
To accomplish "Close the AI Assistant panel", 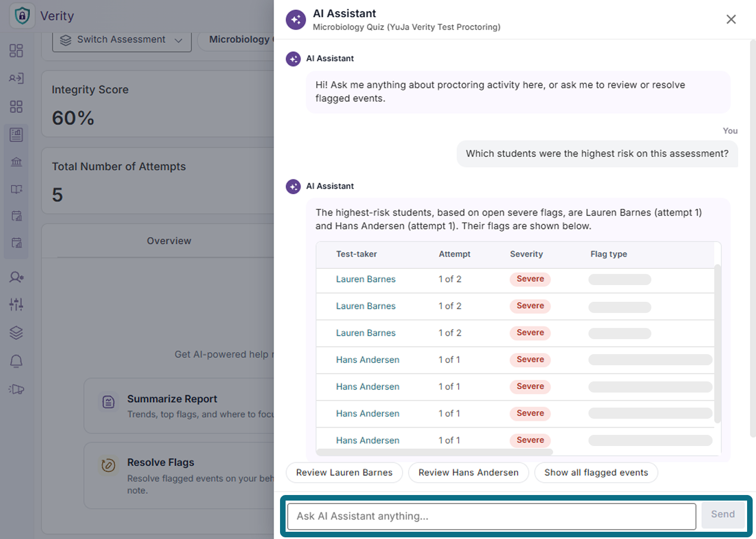I will point(731,19).
